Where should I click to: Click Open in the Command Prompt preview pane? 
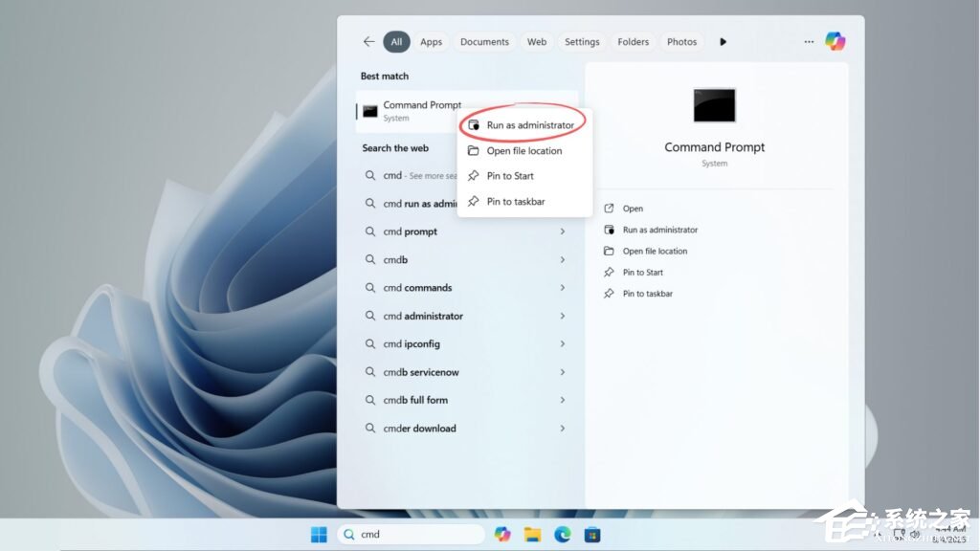point(634,208)
